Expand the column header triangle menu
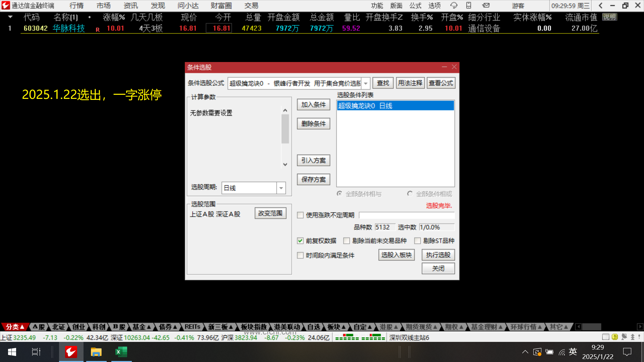644x362 pixels. [x=10, y=17]
